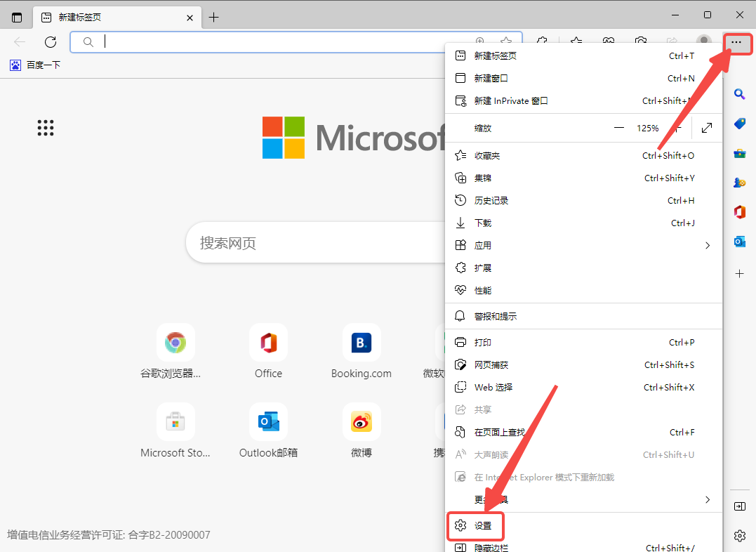This screenshot has width=756, height=552.
Task: Open the 微博 quick link tile
Action: pos(362,422)
